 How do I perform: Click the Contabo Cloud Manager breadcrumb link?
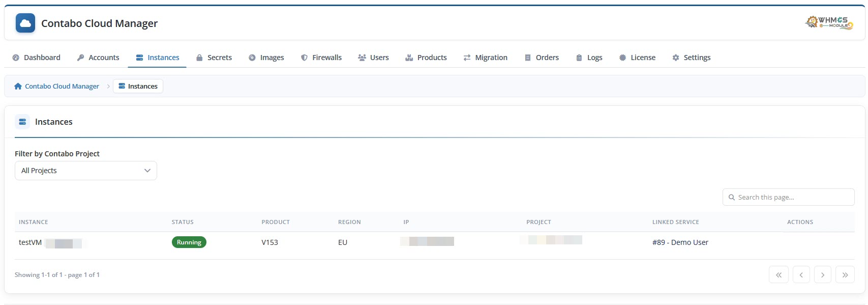click(56, 86)
